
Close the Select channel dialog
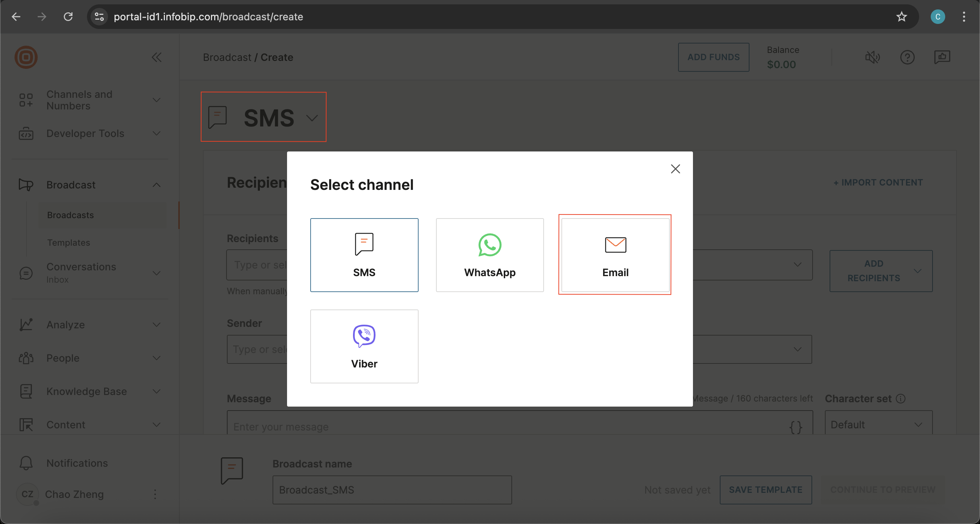coord(675,169)
